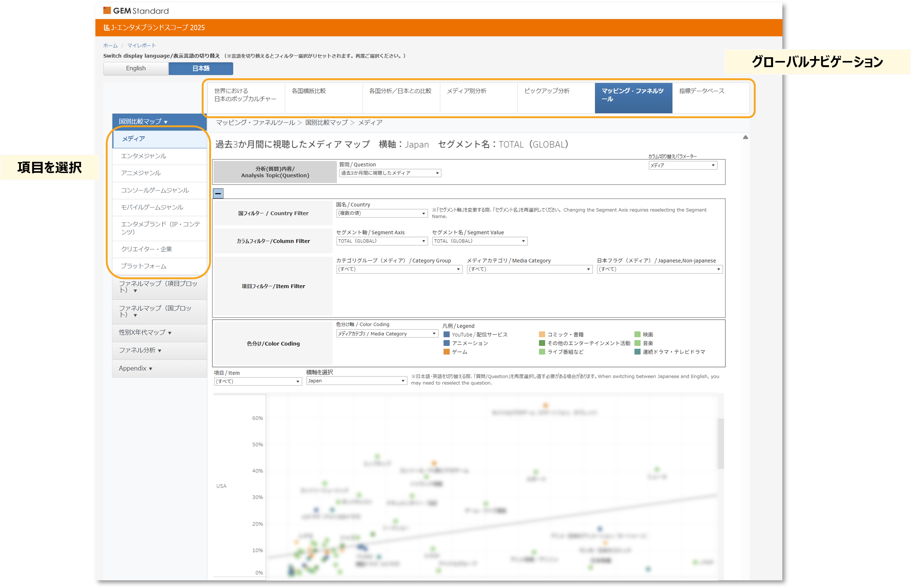911x588 pixels.
Task: Click the 映画 legend green square
Action: pyautogui.click(x=637, y=335)
